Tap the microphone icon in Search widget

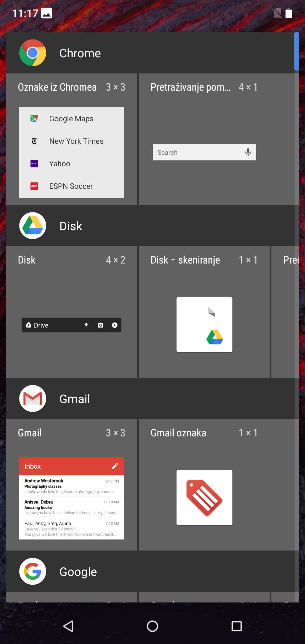click(248, 153)
